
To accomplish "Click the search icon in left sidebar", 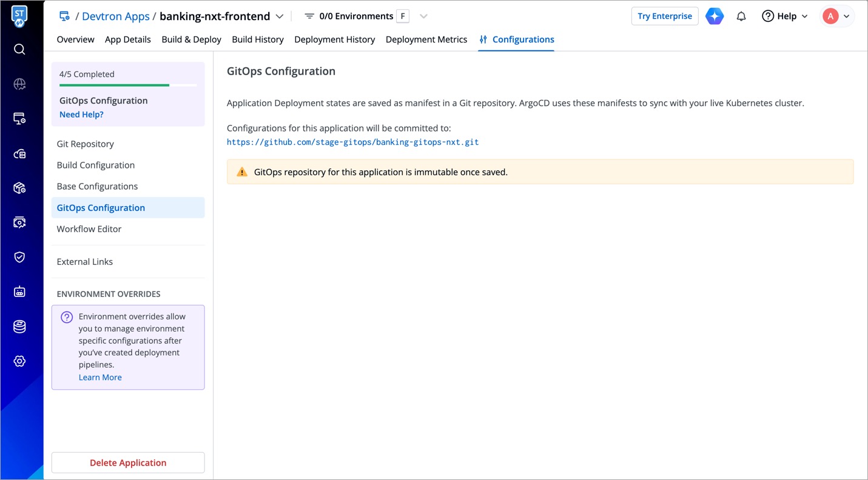I will point(19,49).
